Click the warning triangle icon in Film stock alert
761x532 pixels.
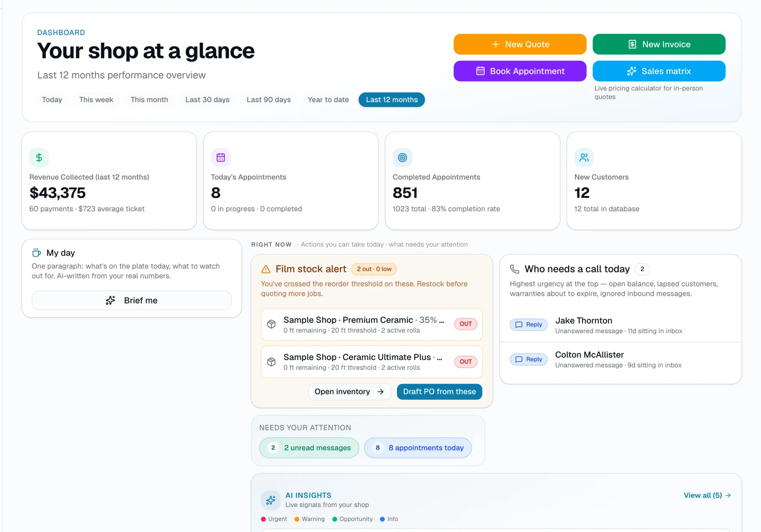pyautogui.click(x=266, y=269)
